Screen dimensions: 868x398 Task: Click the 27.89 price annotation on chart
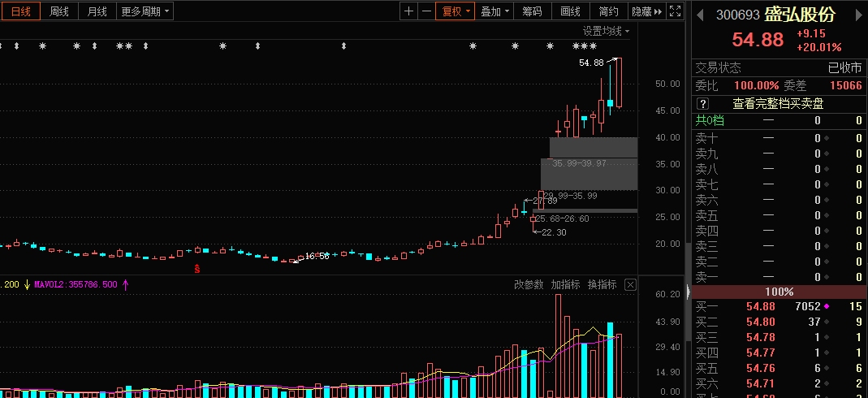click(x=545, y=201)
